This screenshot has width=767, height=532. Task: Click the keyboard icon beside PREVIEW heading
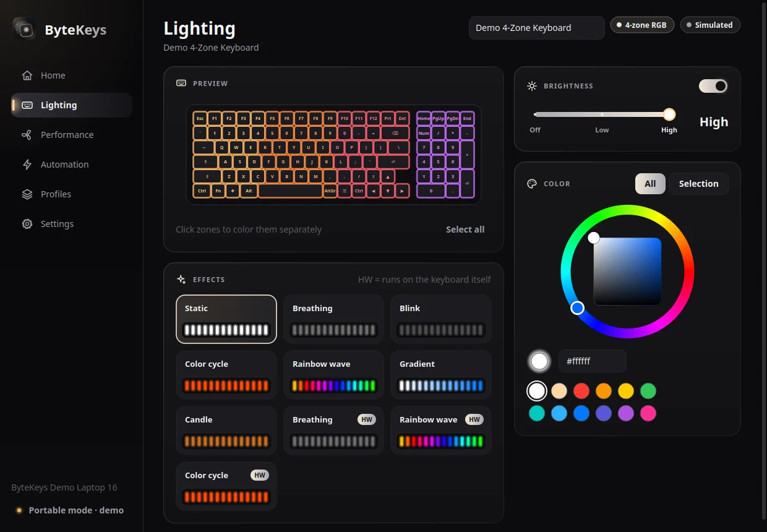click(181, 84)
